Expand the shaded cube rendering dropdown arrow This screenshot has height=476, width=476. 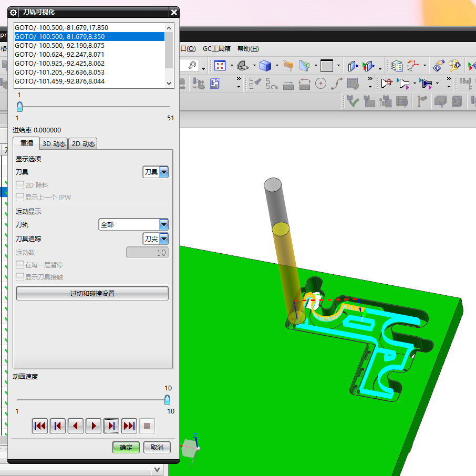[x=277, y=66]
